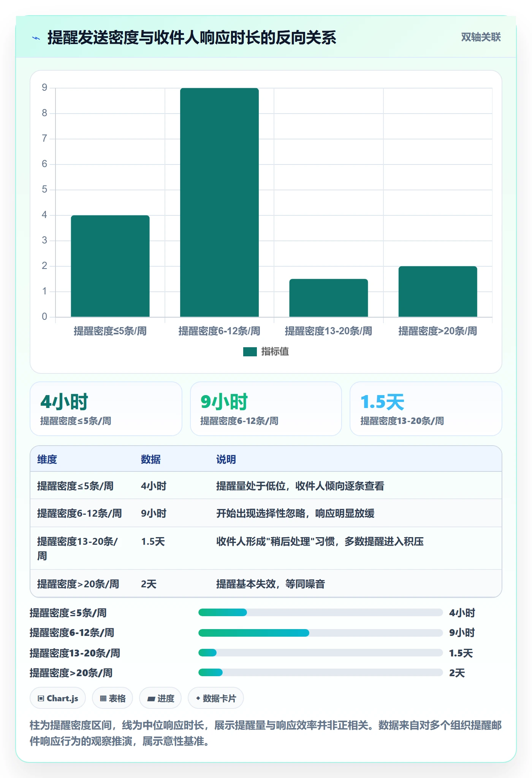This screenshot has width=532, height=778.
Task: Click the 数据 column header
Action: tap(150, 459)
